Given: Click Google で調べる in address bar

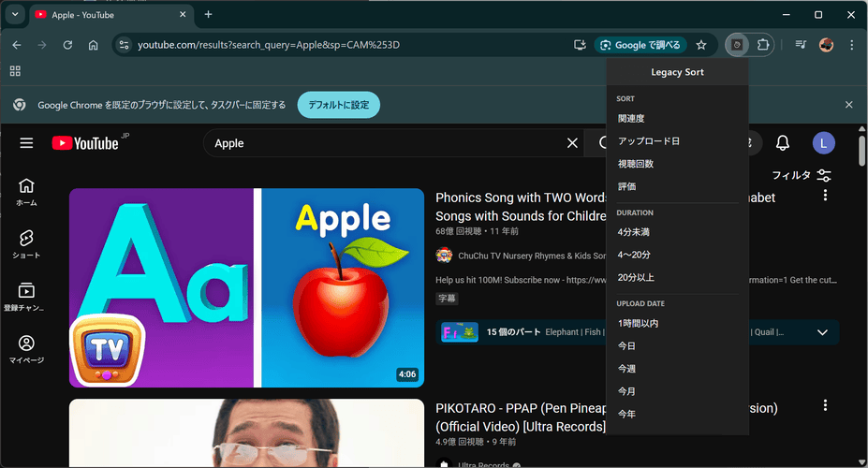Looking at the screenshot, I should (x=640, y=45).
